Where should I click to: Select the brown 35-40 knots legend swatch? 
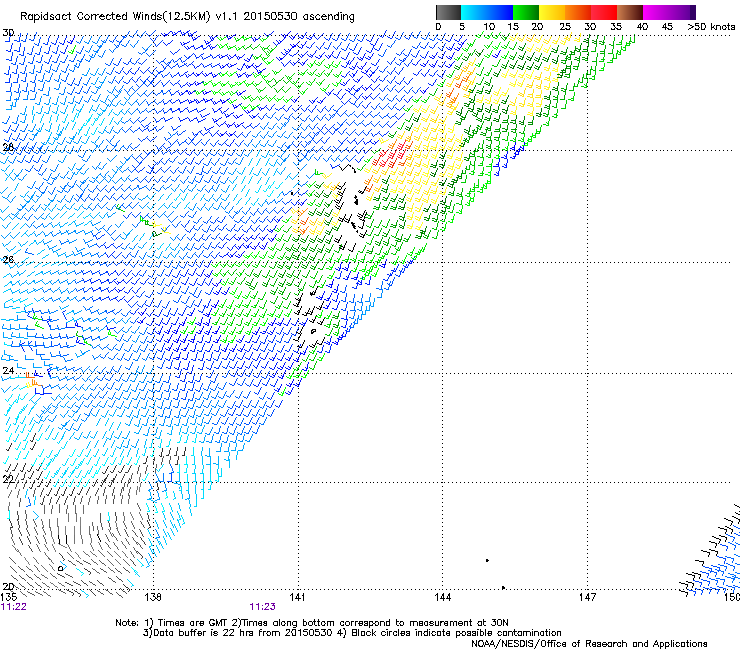(x=630, y=12)
